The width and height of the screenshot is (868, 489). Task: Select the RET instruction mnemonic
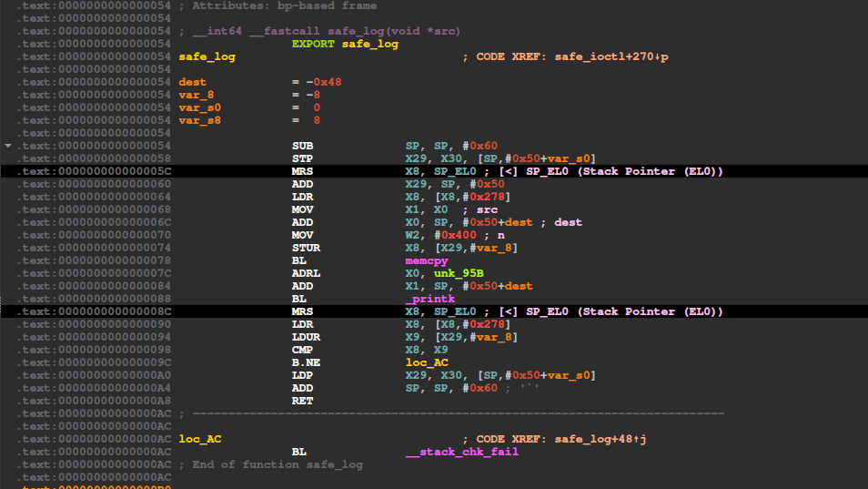[x=302, y=401]
